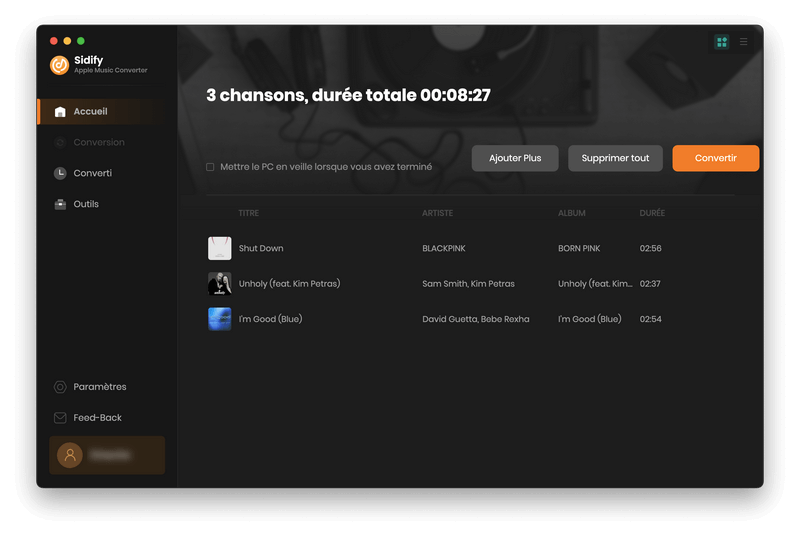
Task: Start conversion with the orange Convertir button
Action: coord(715,158)
